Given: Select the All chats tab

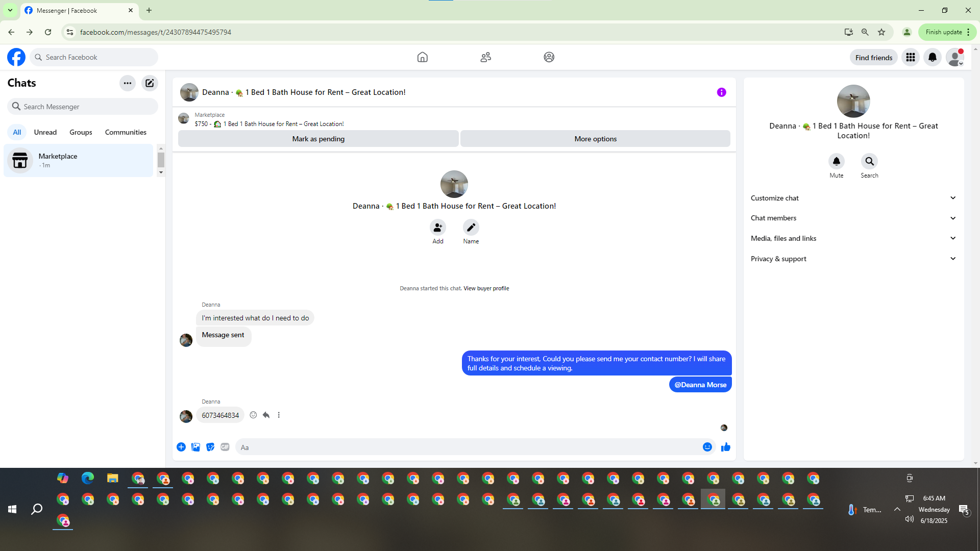Looking at the screenshot, I should coord(17,133).
